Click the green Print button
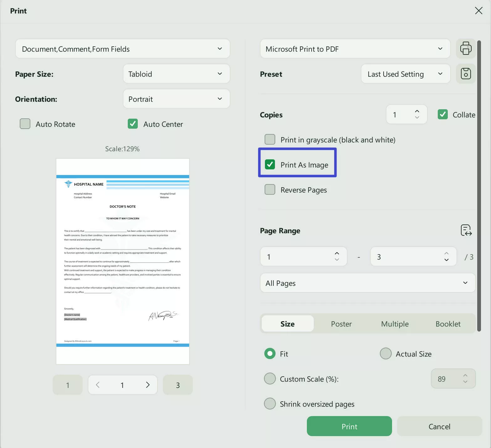The height and width of the screenshot is (448, 491). pos(349,426)
